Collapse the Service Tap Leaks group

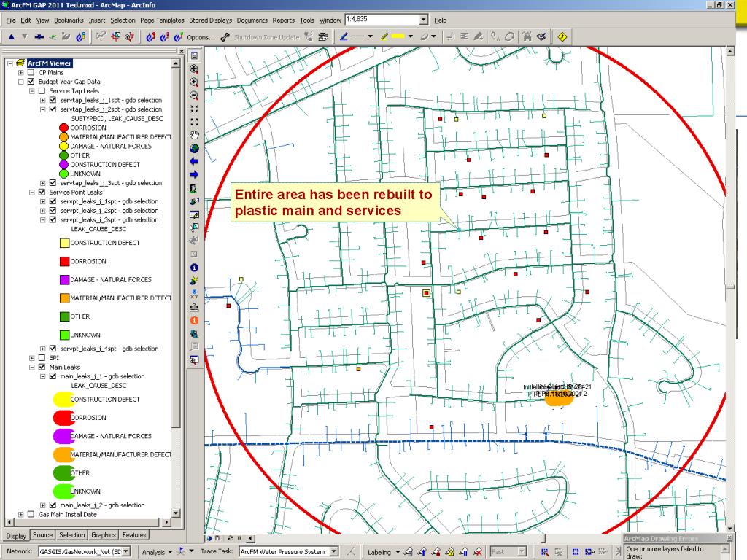point(31,91)
